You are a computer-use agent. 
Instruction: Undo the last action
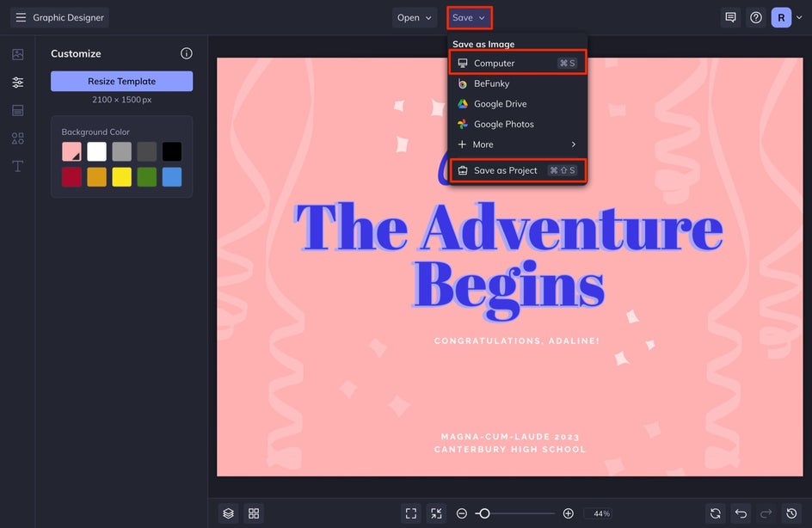pyautogui.click(x=741, y=513)
